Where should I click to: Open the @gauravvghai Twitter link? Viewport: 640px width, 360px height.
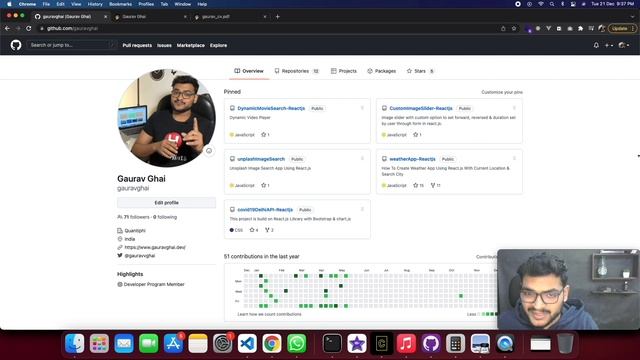tap(140, 256)
